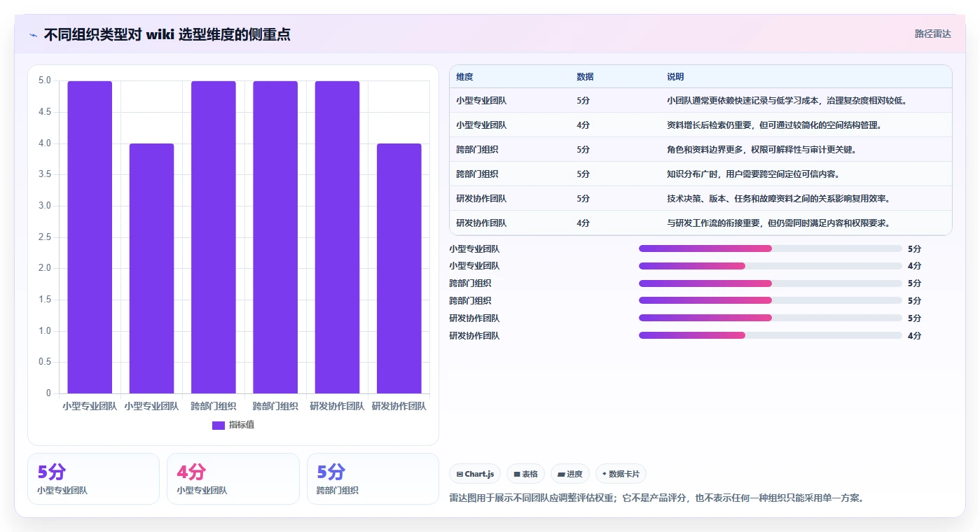Select the 进度 tag chip
The image size is (980, 532).
click(570, 474)
